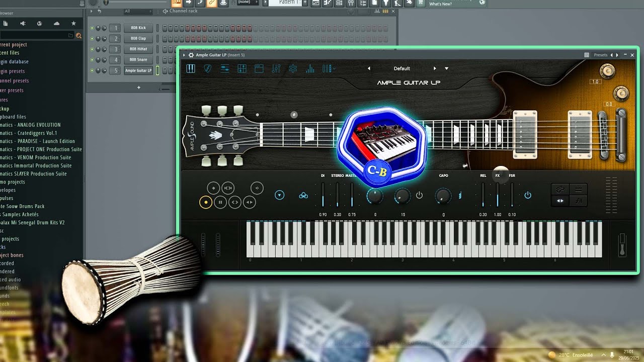The height and width of the screenshot is (362, 644).
Task: Select the Ample Guitar LP channel button
Action: tap(138, 70)
